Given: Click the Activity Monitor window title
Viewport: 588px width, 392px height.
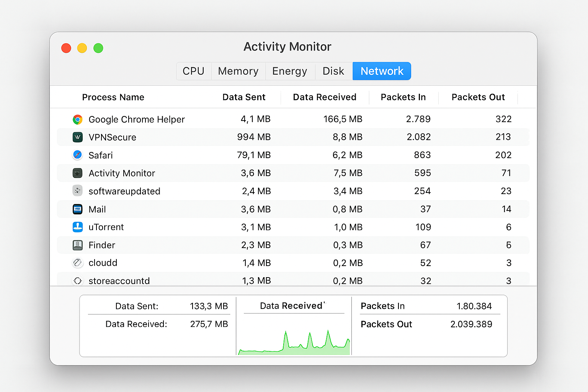Looking at the screenshot, I should coord(287,47).
